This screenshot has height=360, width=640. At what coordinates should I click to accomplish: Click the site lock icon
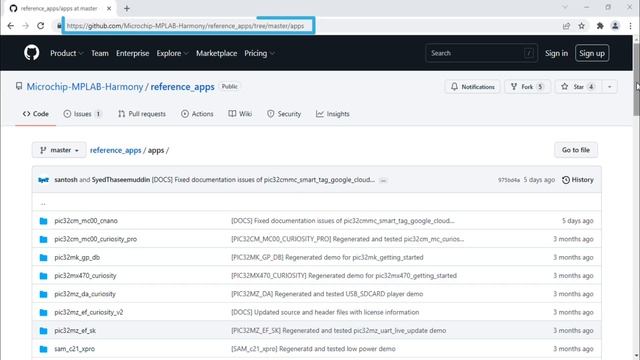(x=59, y=26)
